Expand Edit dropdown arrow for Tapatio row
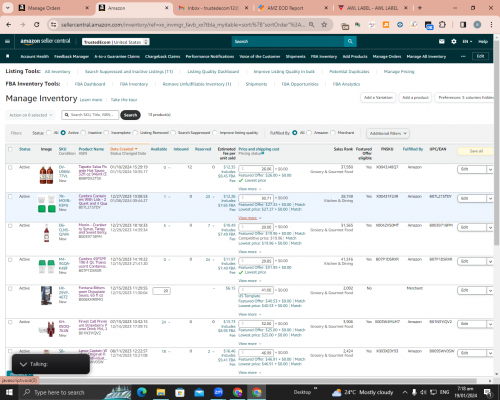The height and width of the screenshot is (400, 500). 490,169
